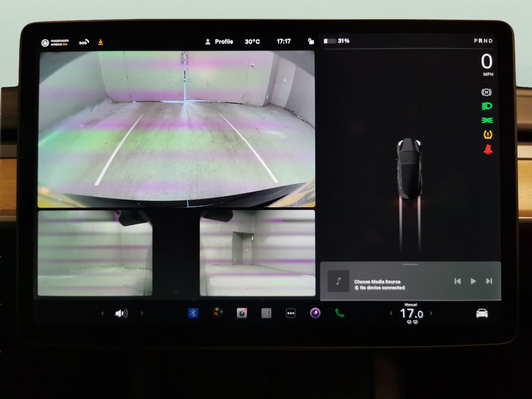This screenshot has height=399, width=532.
Task: Open the Toybox app icon
Action: [x=218, y=312]
